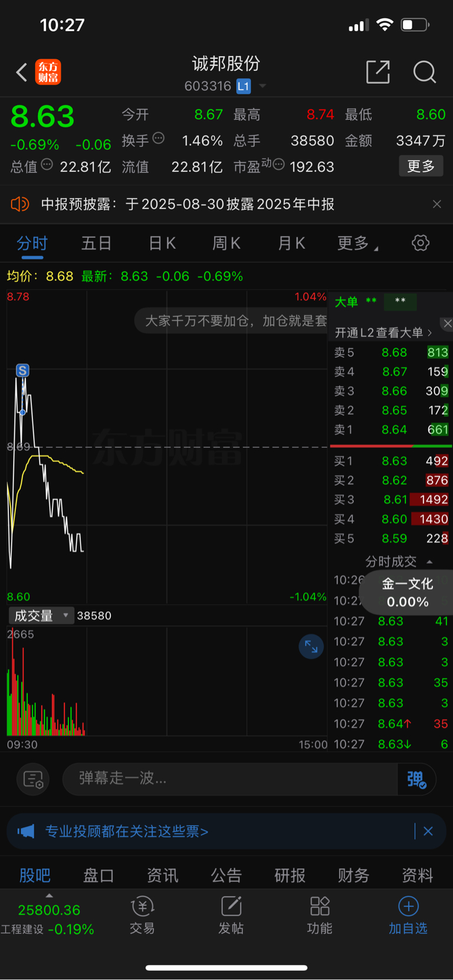Expand the 工程建设 index ticker

point(48,916)
